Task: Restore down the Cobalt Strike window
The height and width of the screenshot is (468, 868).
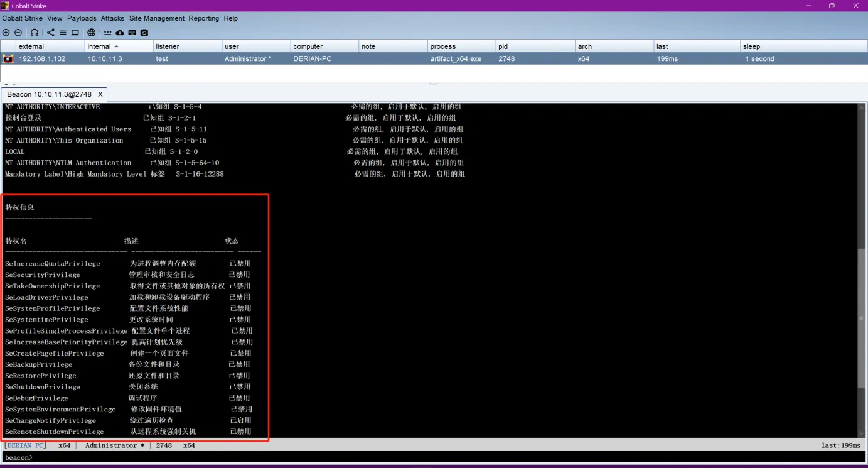Action: pos(832,6)
